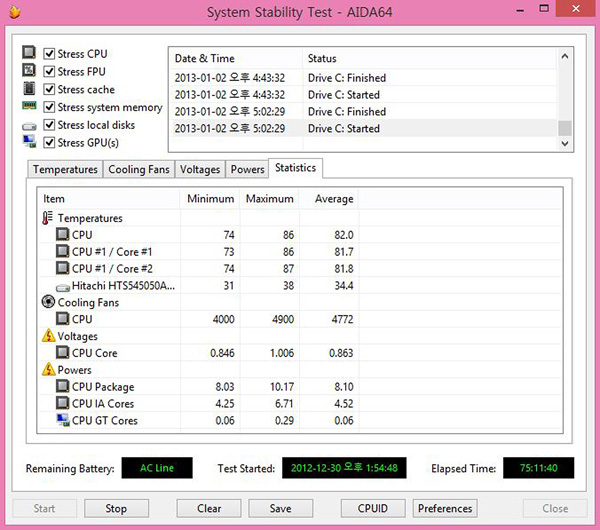Click the Minimum column header
Screen dimensions: 600x530
[x=210, y=199]
